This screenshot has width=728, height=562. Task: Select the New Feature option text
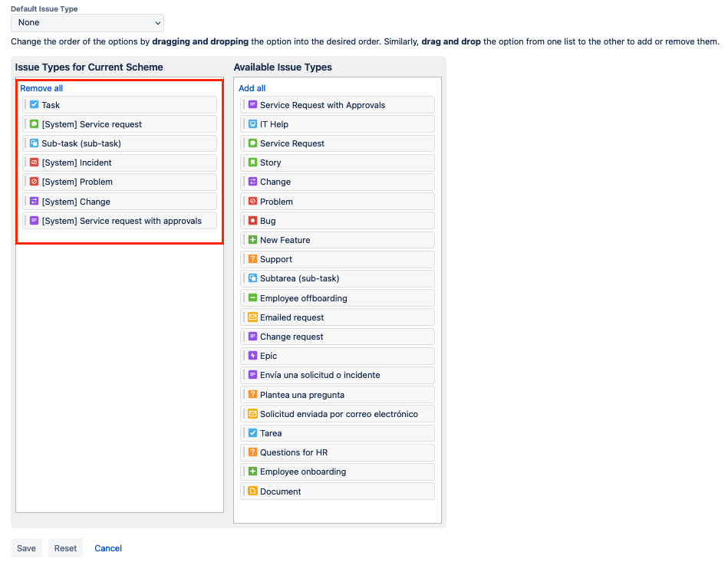click(x=285, y=240)
